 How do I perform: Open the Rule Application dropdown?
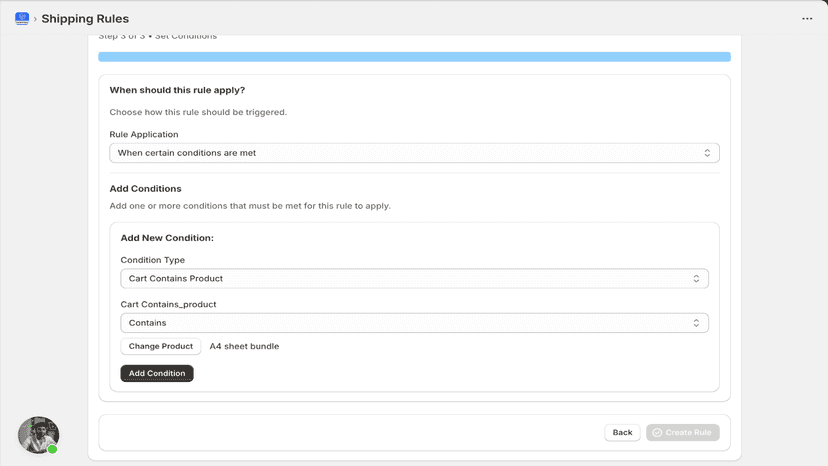pyautogui.click(x=414, y=153)
